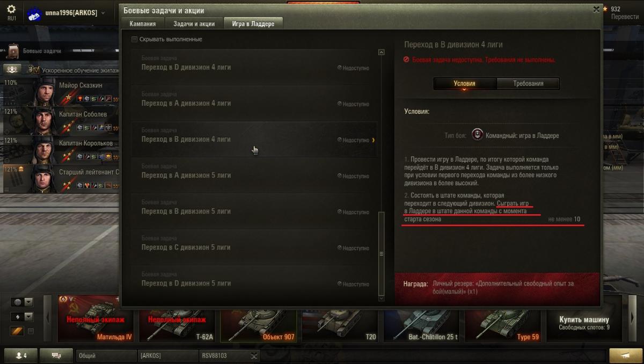
Task: Click the task list scrollbar thumb
Action: point(382,252)
